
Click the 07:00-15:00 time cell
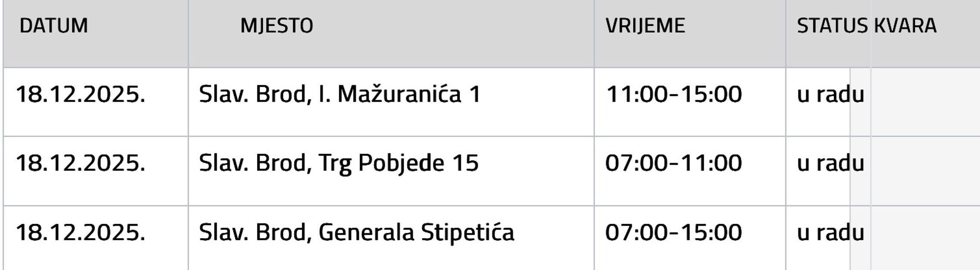coord(673,233)
